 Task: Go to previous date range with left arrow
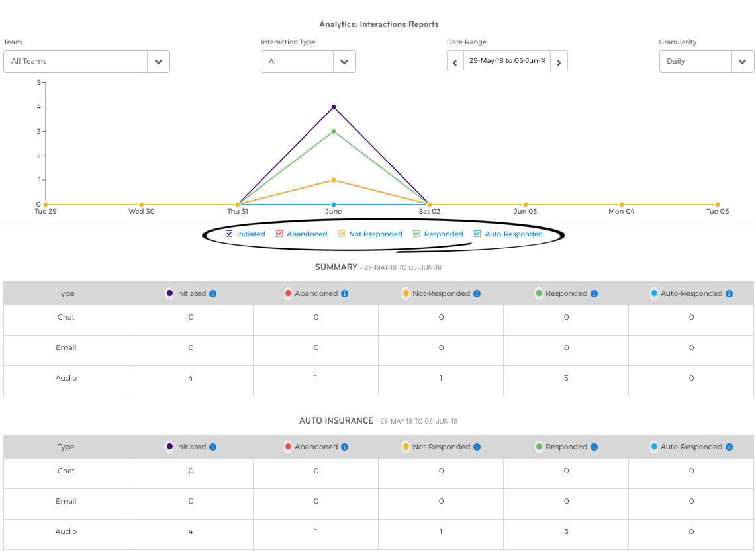[x=455, y=62]
